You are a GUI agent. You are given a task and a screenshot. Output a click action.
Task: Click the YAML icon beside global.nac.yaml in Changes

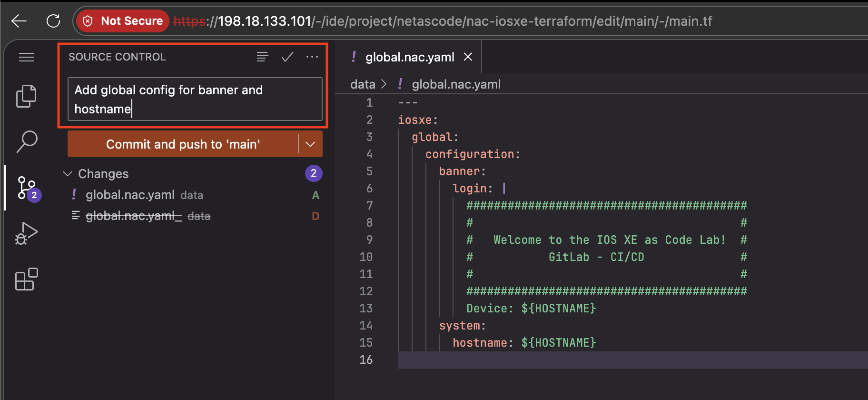click(74, 195)
